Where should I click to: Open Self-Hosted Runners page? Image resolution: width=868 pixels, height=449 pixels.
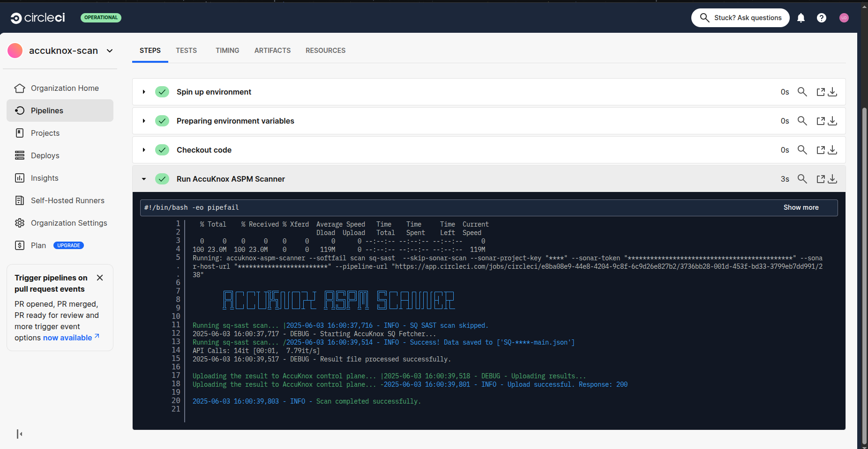point(60,200)
